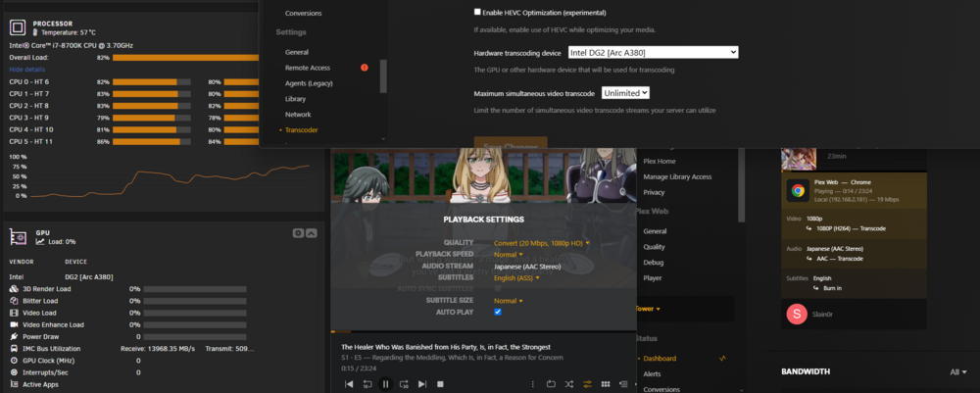This screenshot has width=980, height=393.
Task: Enable HEVC Optimization checkbox
Action: click(477, 12)
